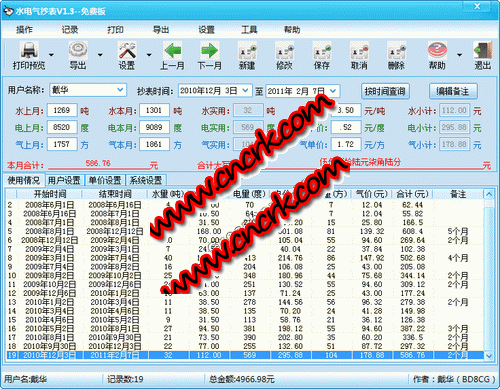Open the 设置 menu in menu bar
The image size is (500, 389).
tap(207, 30)
